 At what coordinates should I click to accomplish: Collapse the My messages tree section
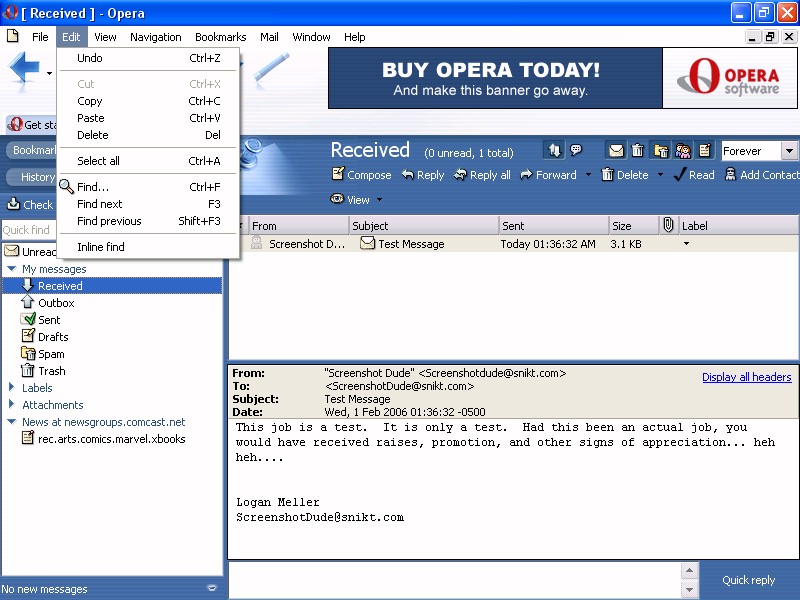11,268
